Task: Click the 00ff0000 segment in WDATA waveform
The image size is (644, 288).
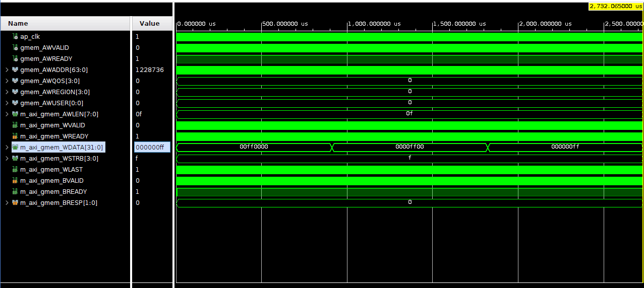Action: (254, 147)
